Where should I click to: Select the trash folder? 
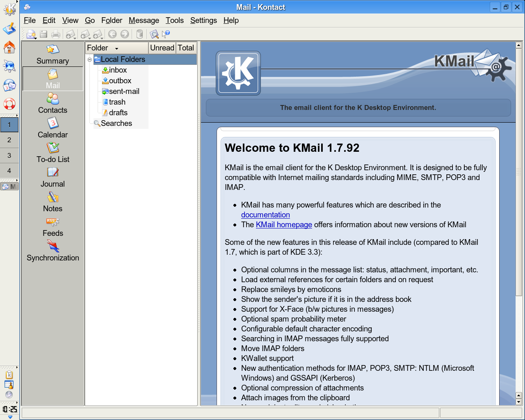pos(114,102)
